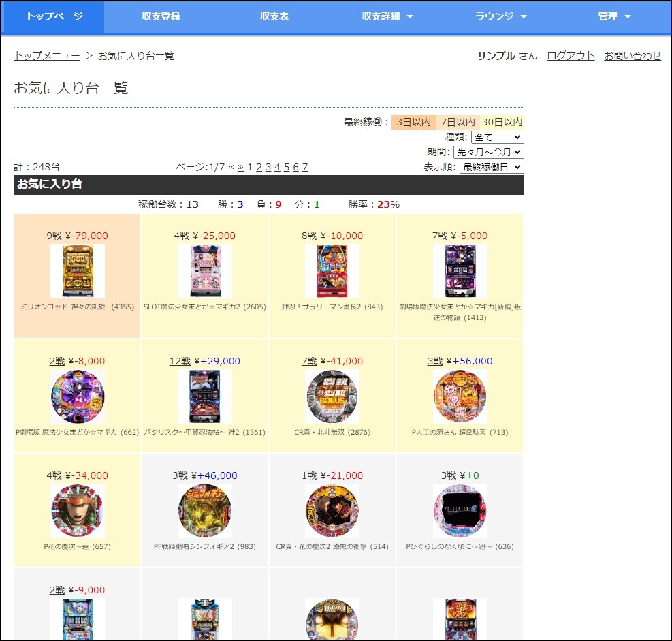
Task: Click the サンプル user name text
Action: (496, 56)
